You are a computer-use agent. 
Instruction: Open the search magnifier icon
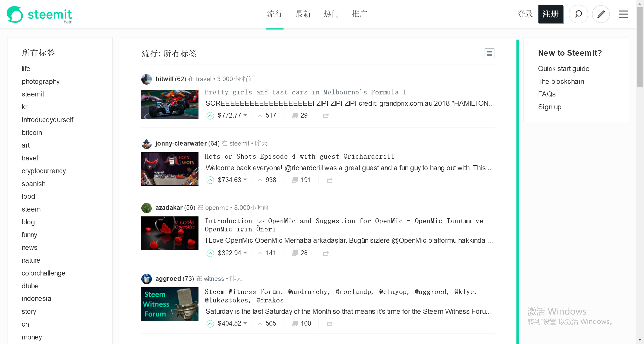[x=578, y=14]
